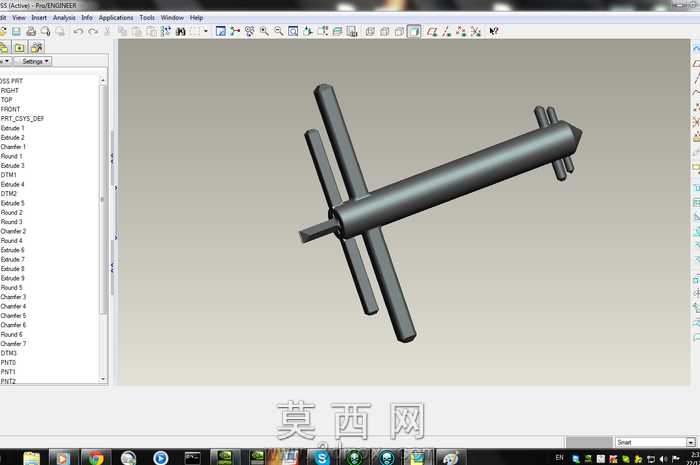Switch display to Wireframe mode
The image size is (700, 465).
(x=370, y=31)
